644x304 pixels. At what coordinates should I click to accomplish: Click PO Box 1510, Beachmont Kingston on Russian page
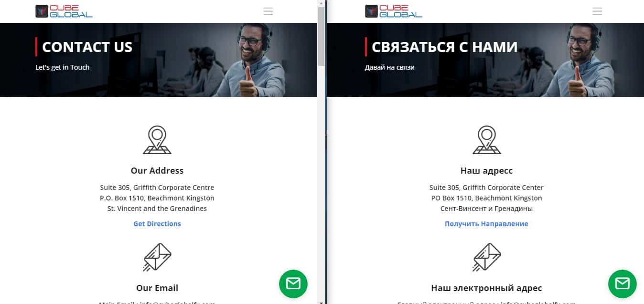click(486, 198)
